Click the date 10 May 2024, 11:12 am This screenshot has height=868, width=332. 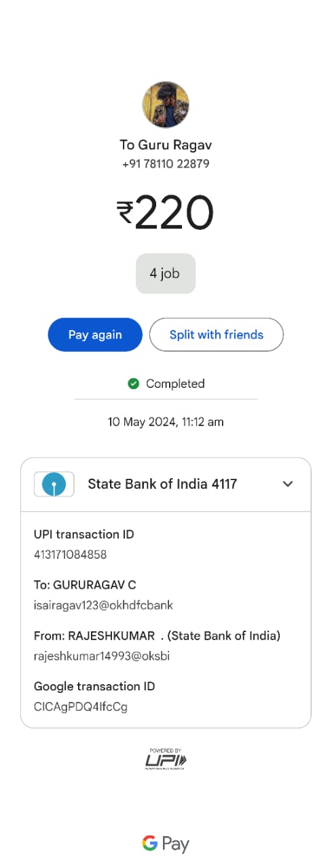[166, 422]
